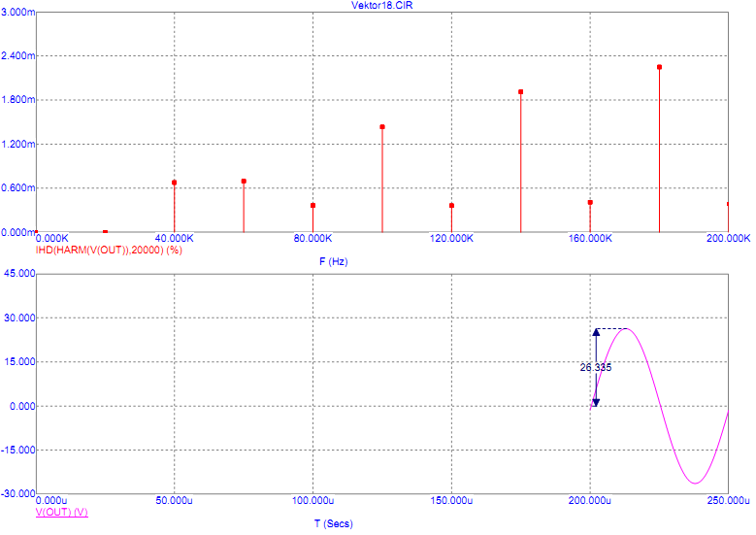The width and height of the screenshot is (756, 535).
Task: Click the -15.000 voltage axis value
Action: (x=18, y=451)
